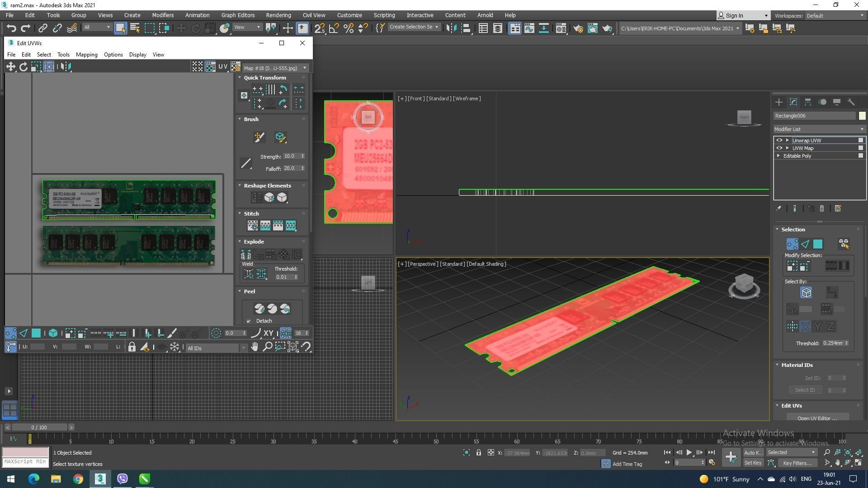Select Move tool in Edit UVWs toolbar
Image resolution: width=868 pixels, height=488 pixels.
[x=10, y=67]
